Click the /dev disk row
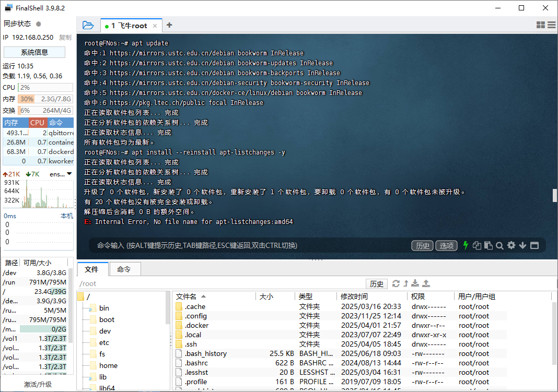The height and width of the screenshot is (392, 558). 35,272
